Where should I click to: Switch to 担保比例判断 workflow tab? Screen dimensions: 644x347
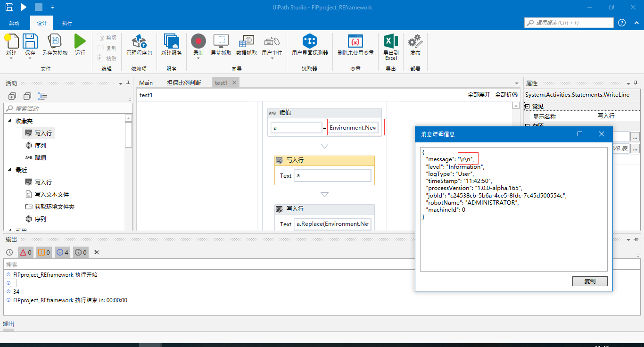tap(184, 83)
